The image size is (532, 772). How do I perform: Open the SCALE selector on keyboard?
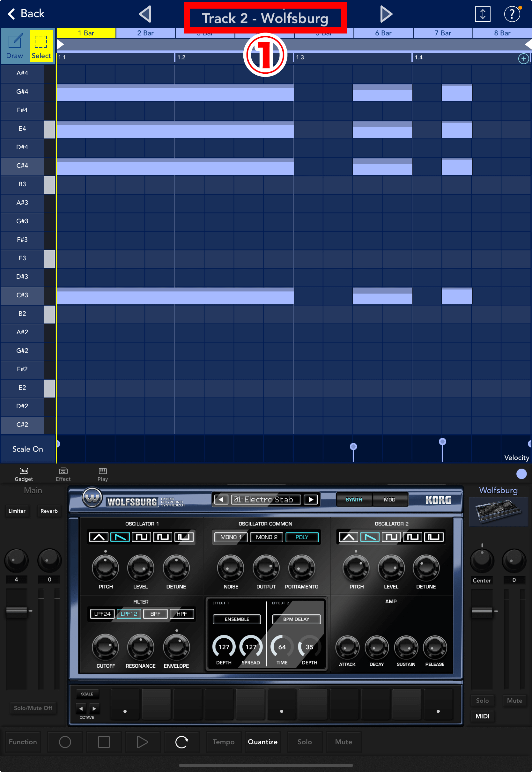(87, 694)
